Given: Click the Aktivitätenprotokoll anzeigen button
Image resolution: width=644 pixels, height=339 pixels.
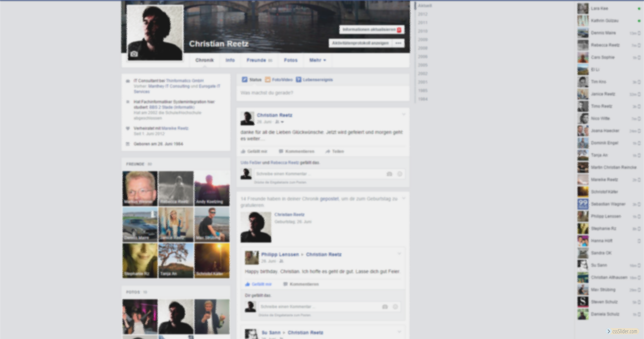Looking at the screenshot, I should pos(360,43).
